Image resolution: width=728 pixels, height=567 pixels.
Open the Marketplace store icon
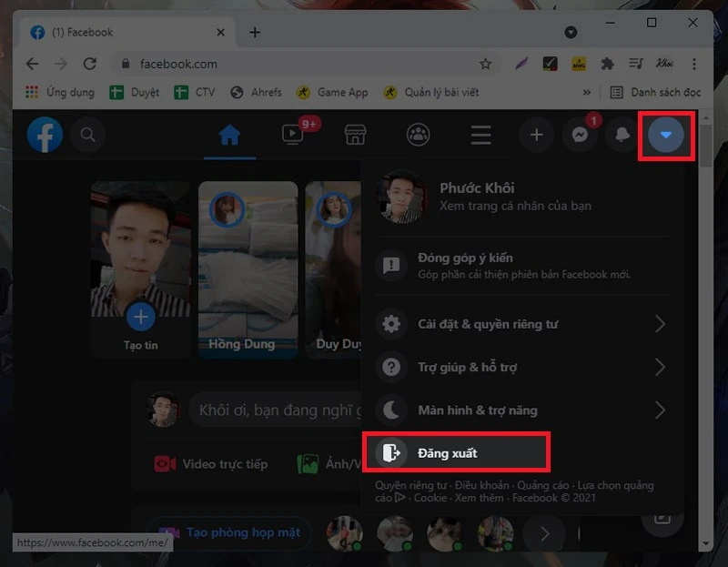[355, 136]
